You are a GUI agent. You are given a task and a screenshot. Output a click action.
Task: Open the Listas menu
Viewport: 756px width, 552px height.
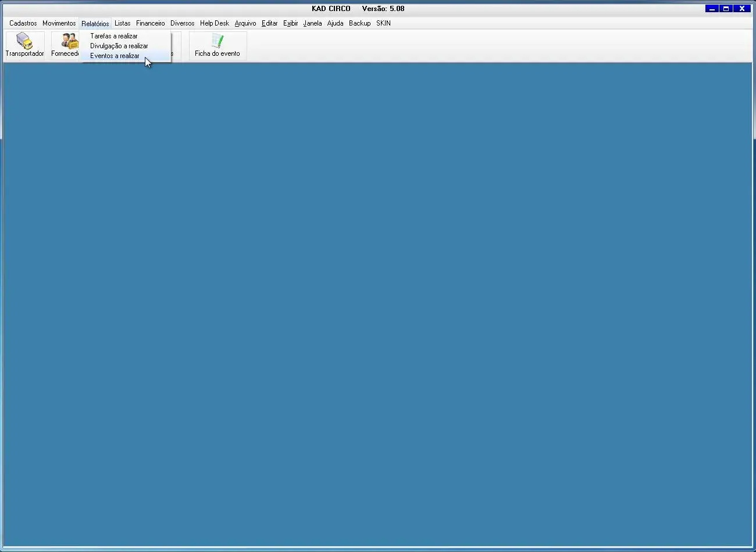coord(122,23)
